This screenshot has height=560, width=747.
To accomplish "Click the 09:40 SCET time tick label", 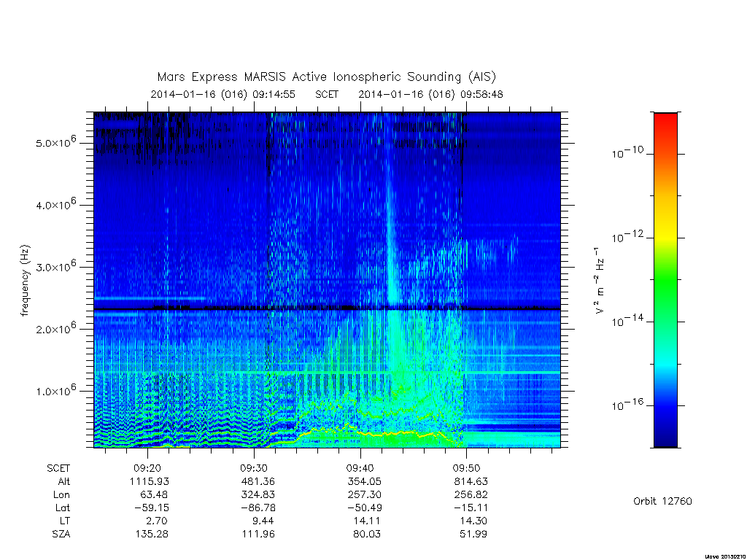I will tap(360, 468).
